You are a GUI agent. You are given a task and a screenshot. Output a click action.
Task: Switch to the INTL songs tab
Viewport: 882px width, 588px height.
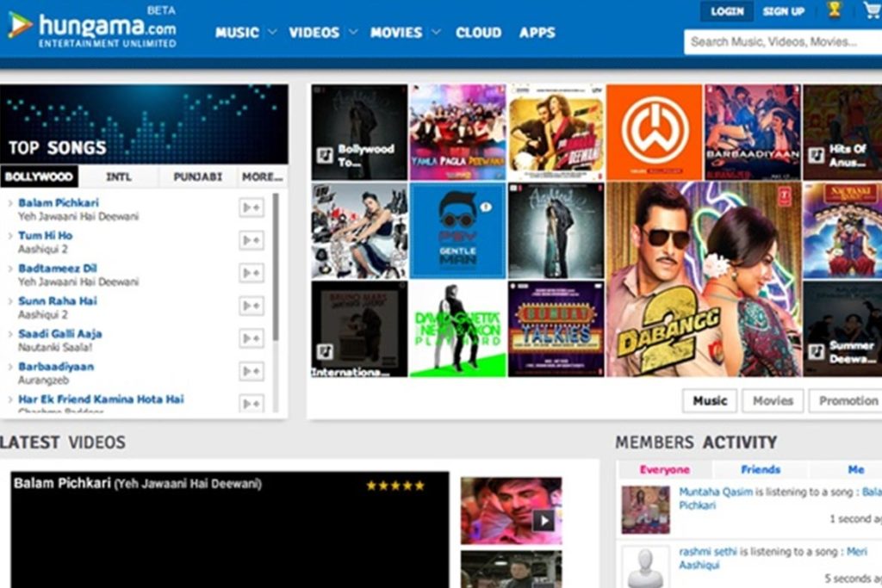[119, 176]
